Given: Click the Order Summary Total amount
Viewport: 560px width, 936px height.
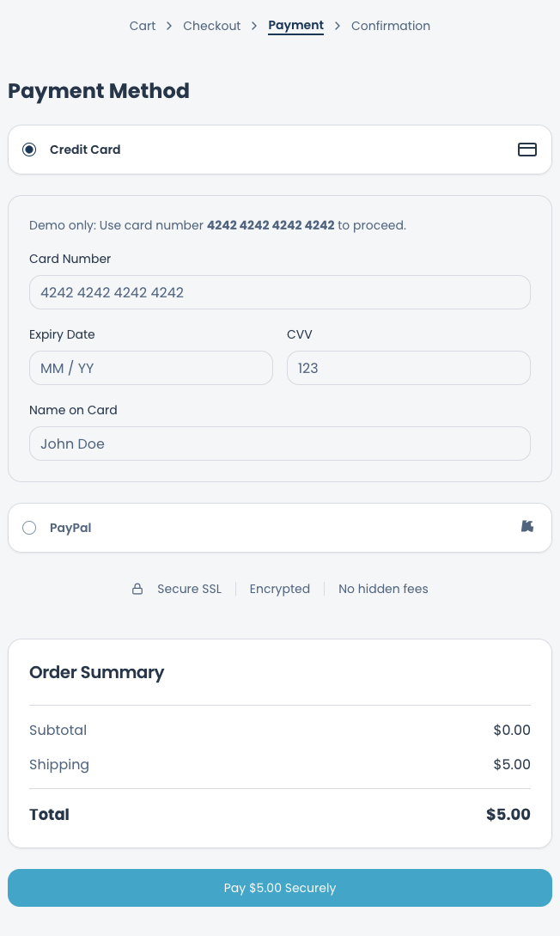Looking at the screenshot, I should tap(508, 814).
